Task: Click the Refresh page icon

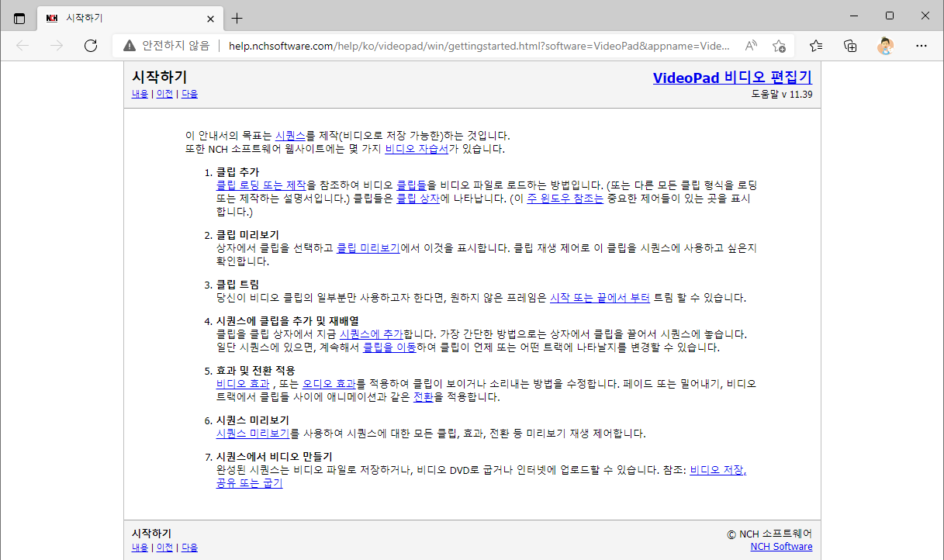Action: point(91,46)
